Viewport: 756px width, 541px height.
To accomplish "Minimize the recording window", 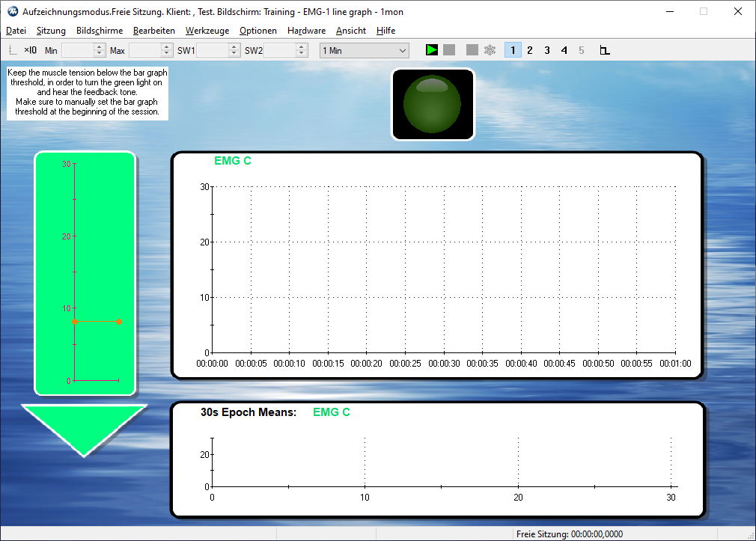I will (670, 11).
